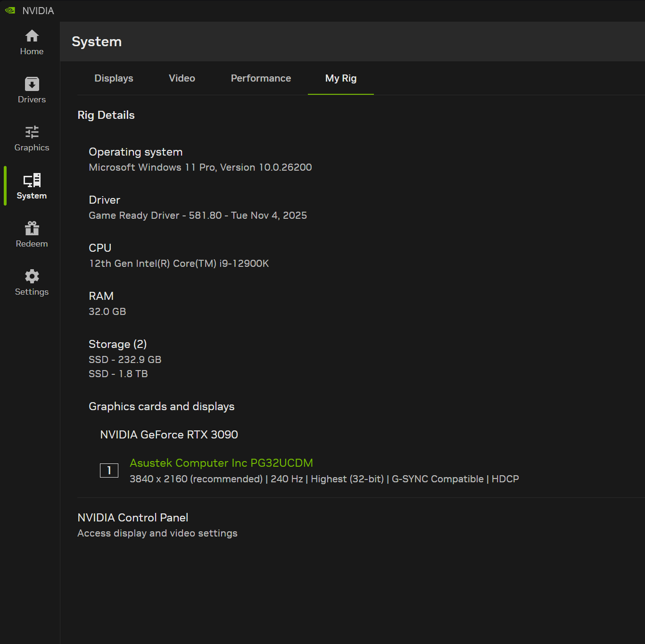Screen dimensions: 645x644
Task: Switch to the Performance tab
Action: click(261, 78)
